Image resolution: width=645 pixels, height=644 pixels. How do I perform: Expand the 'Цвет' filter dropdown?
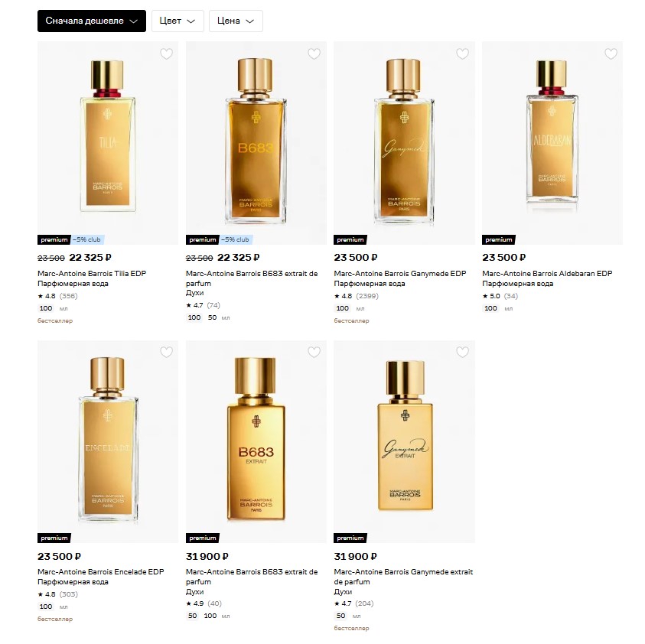tap(178, 21)
